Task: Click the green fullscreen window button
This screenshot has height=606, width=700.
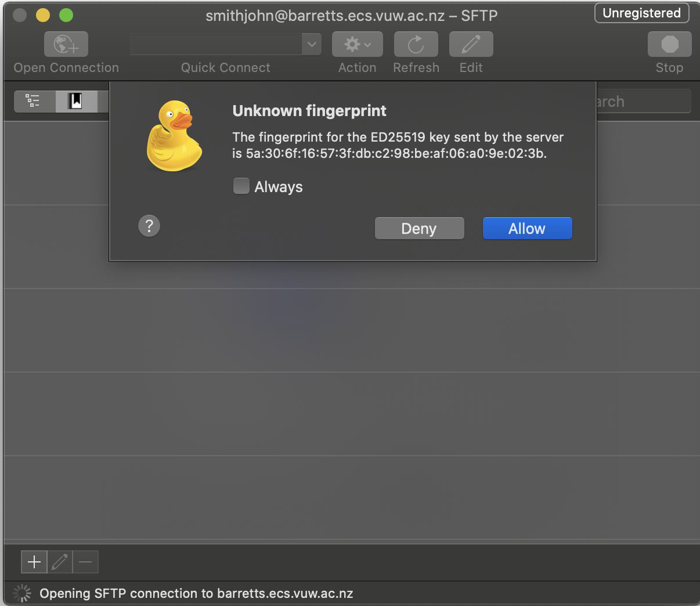Action: click(66, 15)
